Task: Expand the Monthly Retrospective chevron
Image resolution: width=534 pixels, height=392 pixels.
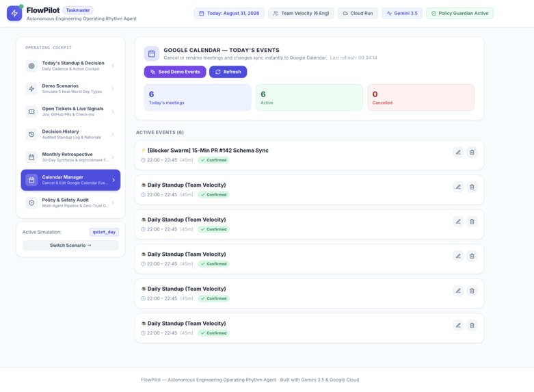Action: pos(113,157)
